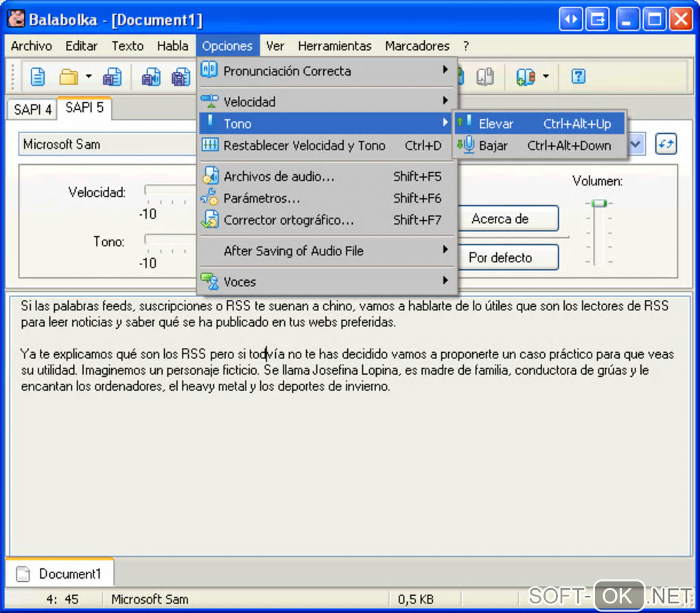The height and width of the screenshot is (613, 700).
Task: Expand the Tono submenu entry
Action: click(x=325, y=124)
